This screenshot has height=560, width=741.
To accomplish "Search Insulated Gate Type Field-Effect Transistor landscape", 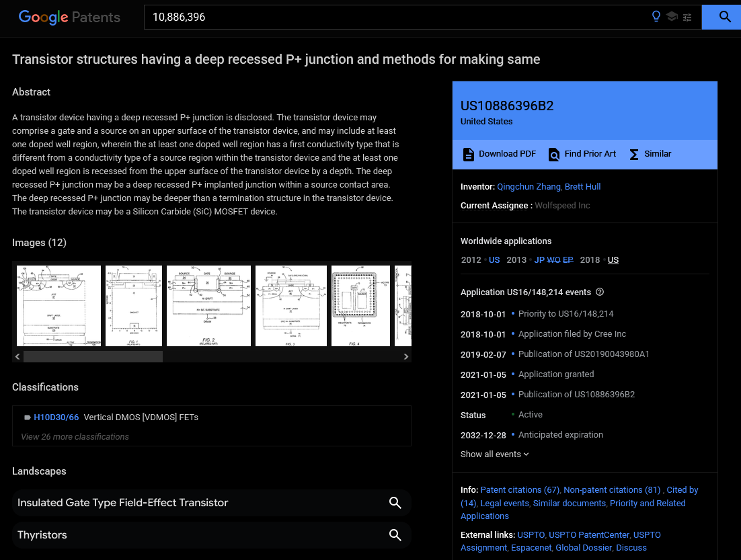I will (395, 503).
